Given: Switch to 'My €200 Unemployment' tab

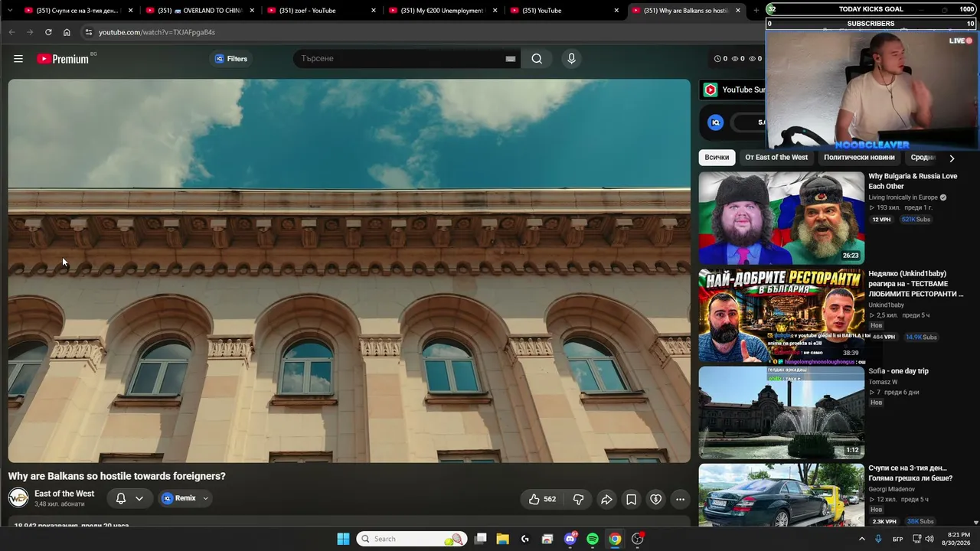Looking at the screenshot, I should pos(442,11).
